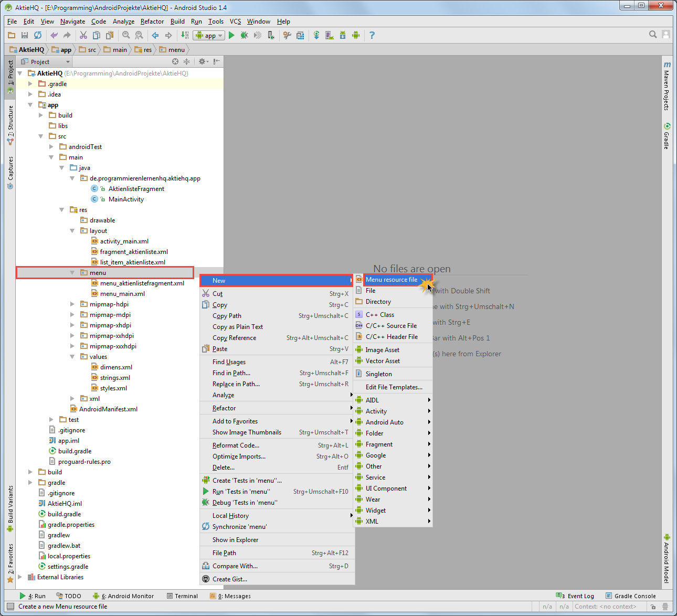This screenshot has width=677, height=616.
Task: Click the Synchronize toolbar icon
Action: 38,35
